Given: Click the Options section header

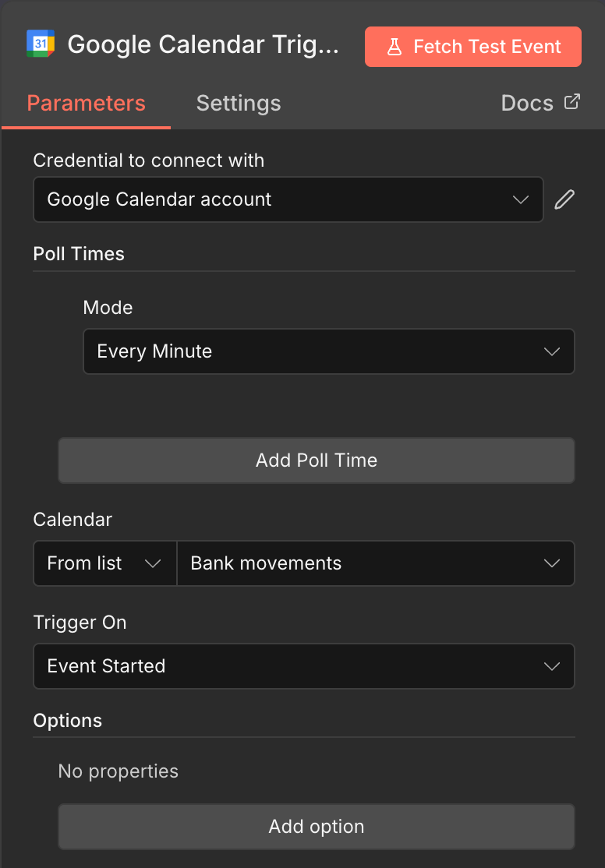Looking at the screenshot, I should click(68, 721).
